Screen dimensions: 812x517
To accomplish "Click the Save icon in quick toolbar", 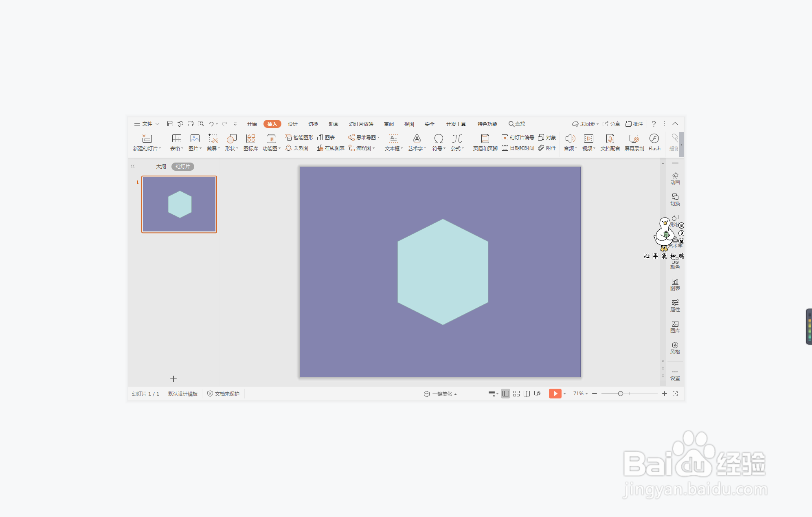I will coord(170,124).
